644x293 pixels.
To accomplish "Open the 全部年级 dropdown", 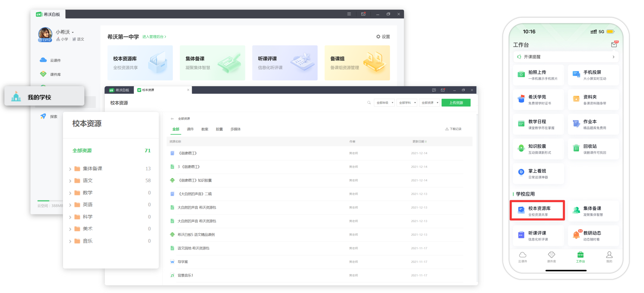I will (x=384, y=103).
